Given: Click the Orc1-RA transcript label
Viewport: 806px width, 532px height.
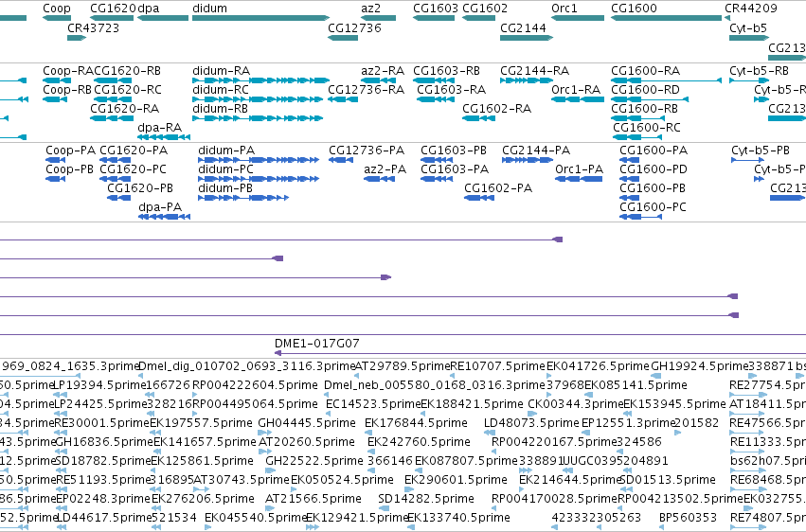Looking at the screenshot, I should (x=576, y=90).
